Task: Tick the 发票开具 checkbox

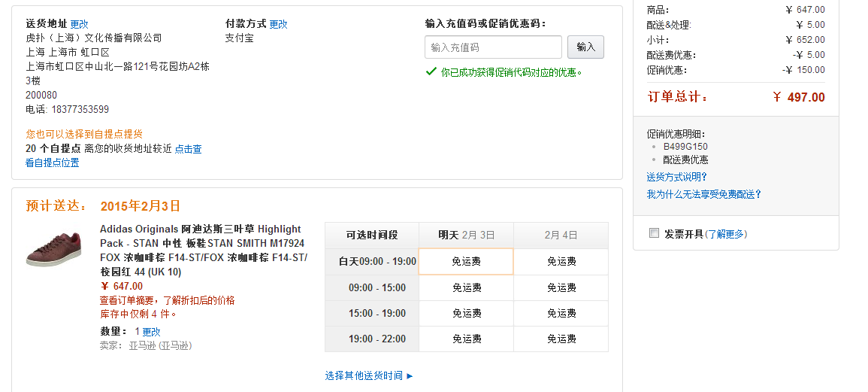Action: [655, 233]
